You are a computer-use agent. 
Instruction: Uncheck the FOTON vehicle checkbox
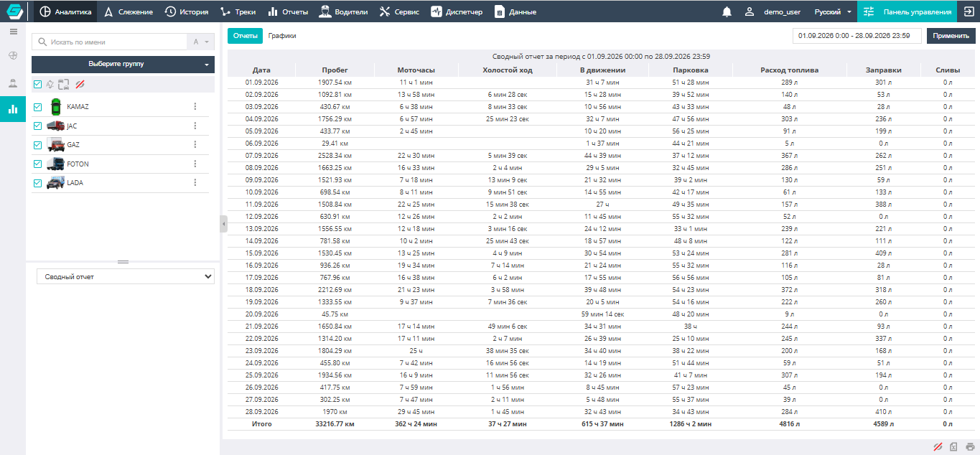[x=38, y=164]
